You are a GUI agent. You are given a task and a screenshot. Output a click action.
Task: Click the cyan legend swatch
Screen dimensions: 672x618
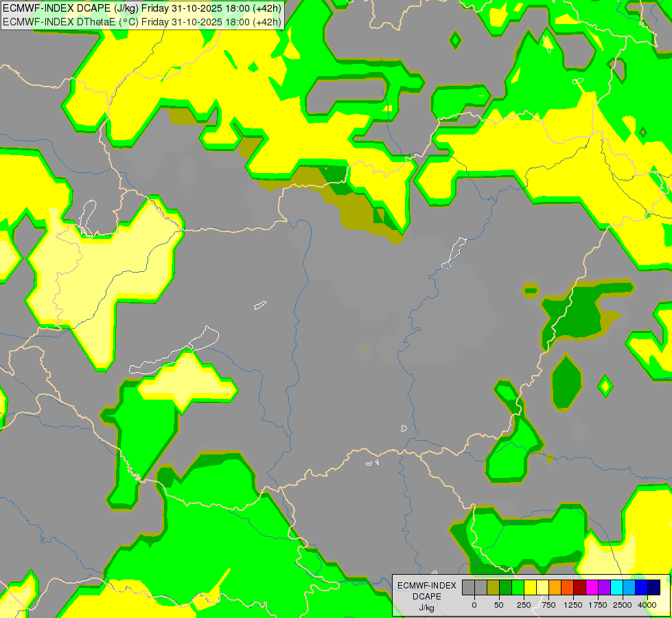(617, 587)
